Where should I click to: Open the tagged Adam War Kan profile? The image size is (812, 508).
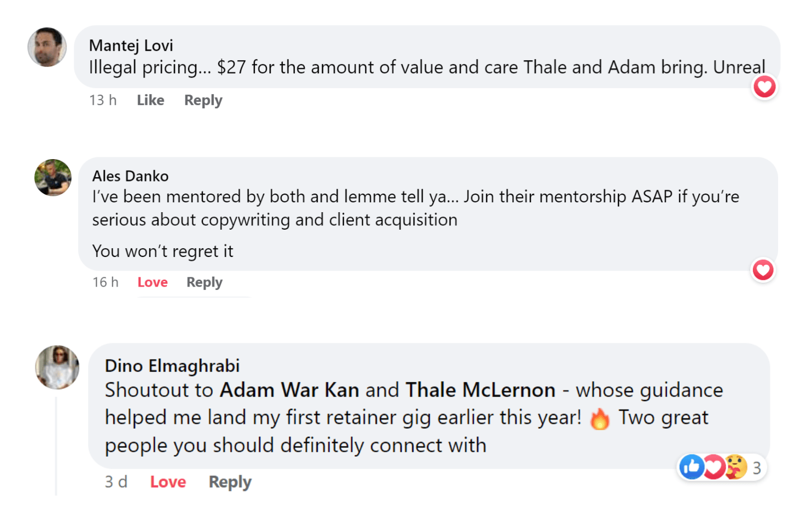tap(289, 390)
